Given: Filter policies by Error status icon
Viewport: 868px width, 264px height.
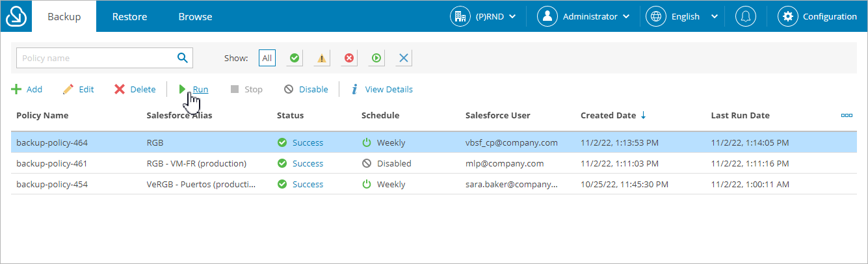Looking at the screenshot, I should (x=349, y=58).
